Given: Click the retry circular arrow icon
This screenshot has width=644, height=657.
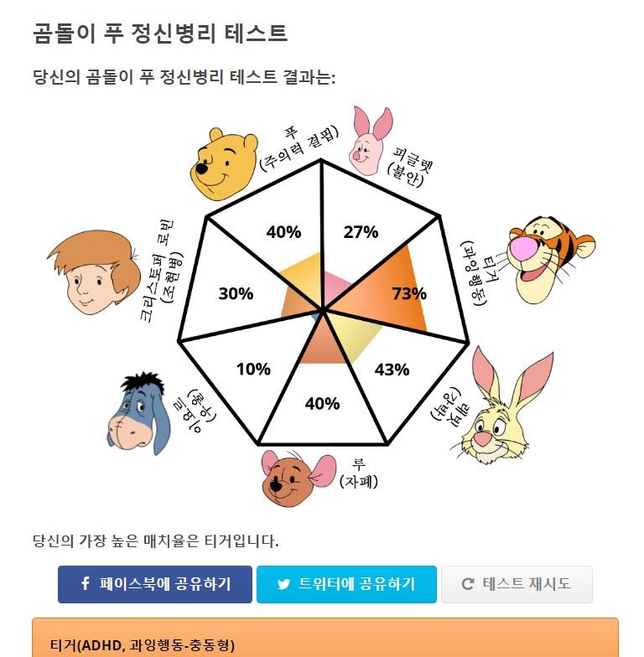Looking at the screenshot, I should (x=468, y=583).
